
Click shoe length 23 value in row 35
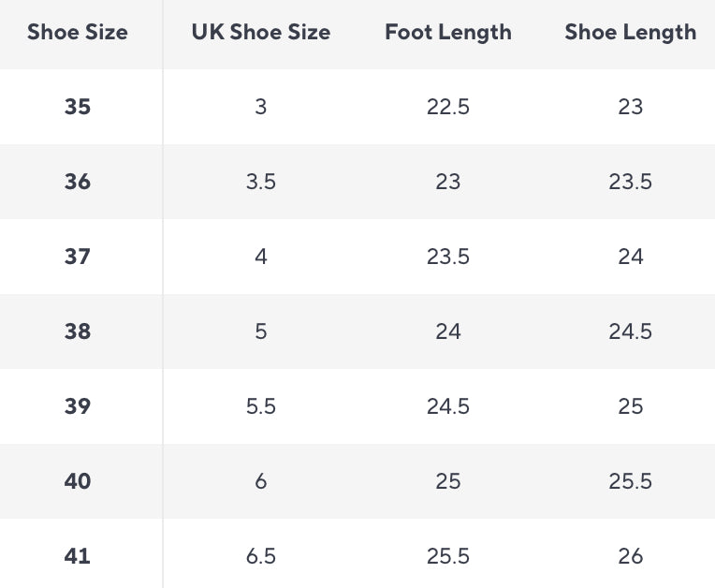tap(630, 107)
